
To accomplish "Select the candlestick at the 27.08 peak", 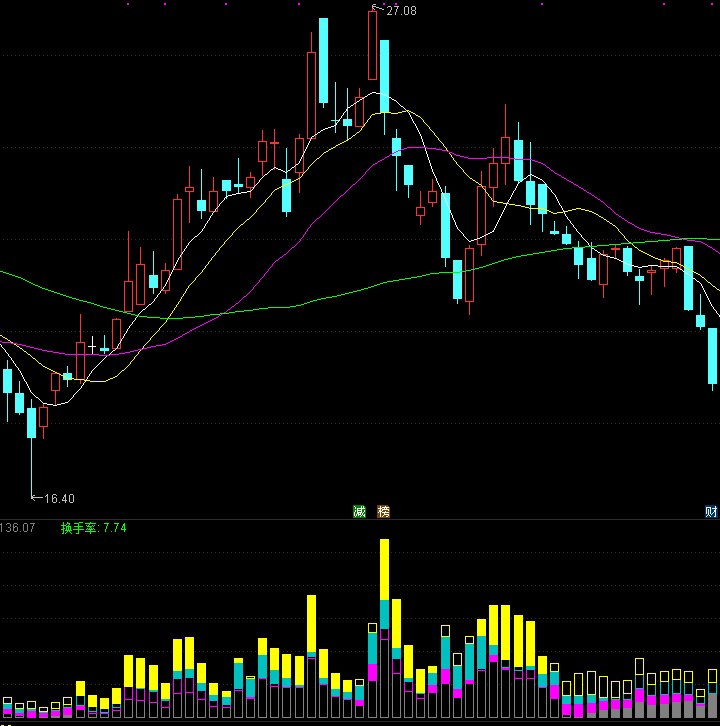I will pos(372,45).
